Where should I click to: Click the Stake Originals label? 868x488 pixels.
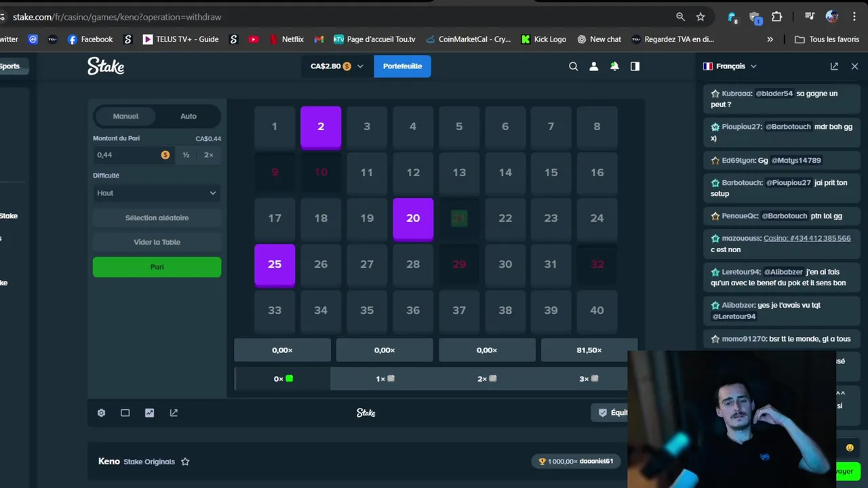(149, 462)
